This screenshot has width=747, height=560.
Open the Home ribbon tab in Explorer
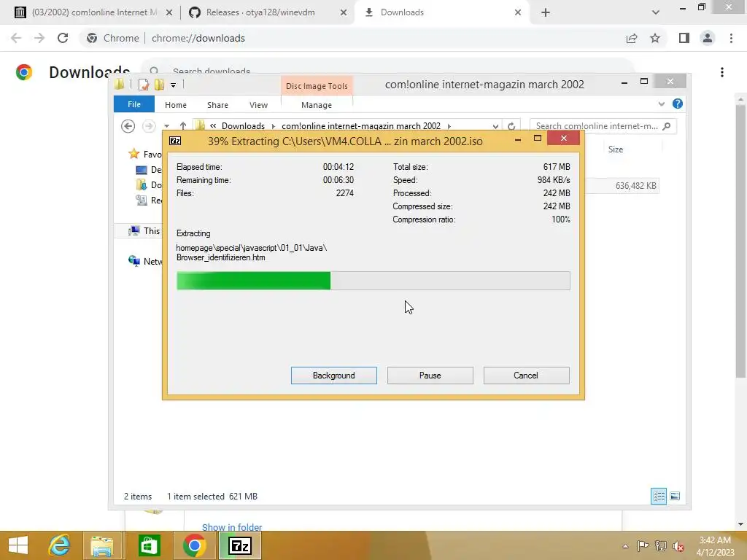[175, 105]
